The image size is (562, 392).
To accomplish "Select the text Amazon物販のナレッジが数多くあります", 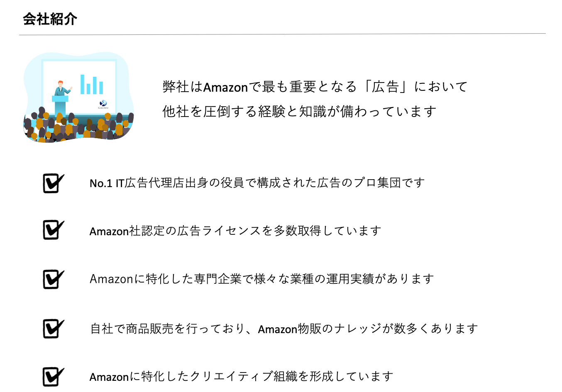I will (x=367, y=329).
